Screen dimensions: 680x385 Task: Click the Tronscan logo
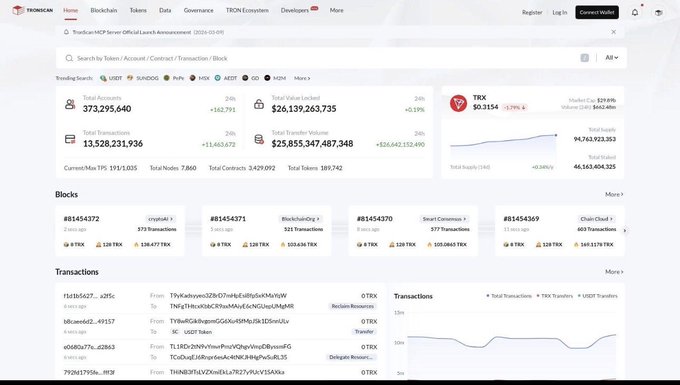pyautogui.click(x=33, y=10)
